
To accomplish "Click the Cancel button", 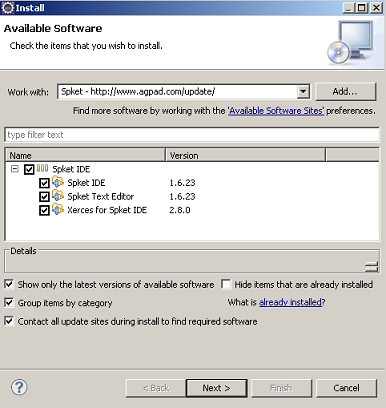I will coord(346,388).
